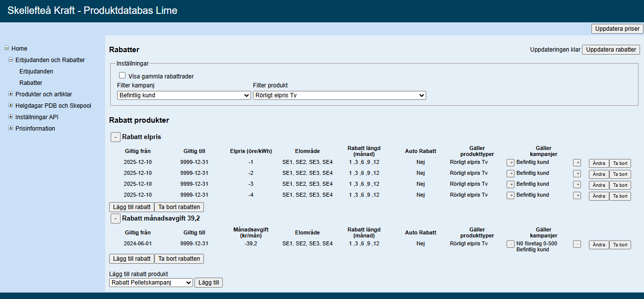The width and height of the screenshot is (644, 299).
Task: Open the Lägg till rabatt produkt dropdown
Action: [151, 283]
